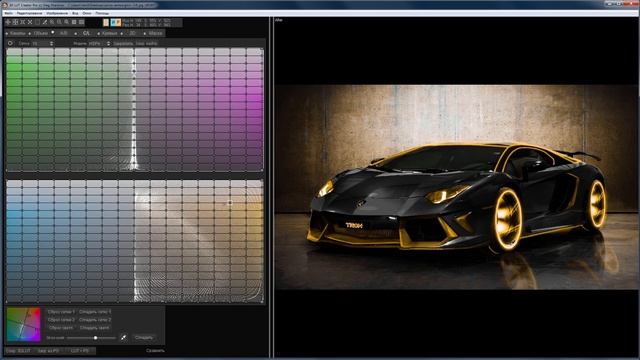Click Сгладить сетку 2
The image size is (640, 360).
95,320
